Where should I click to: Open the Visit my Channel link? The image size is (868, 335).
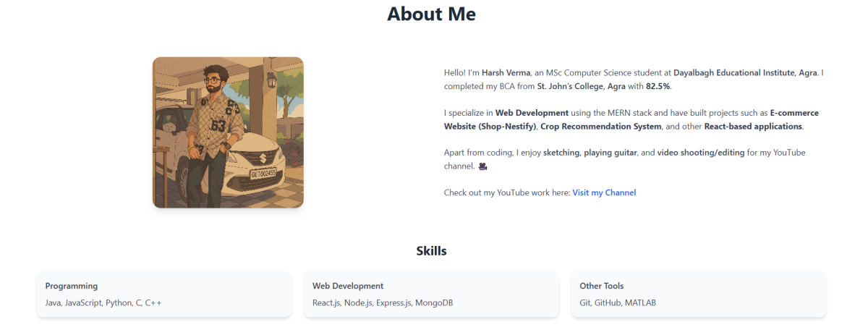coord(604,192)
